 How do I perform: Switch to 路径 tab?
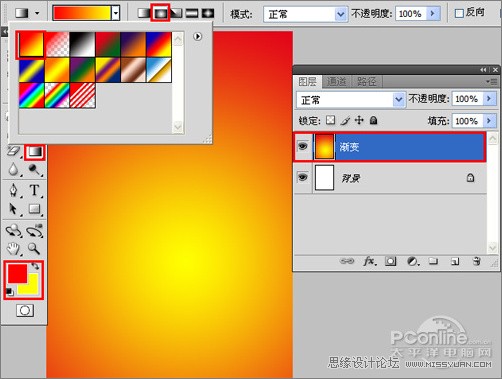[x=367, y=81]
